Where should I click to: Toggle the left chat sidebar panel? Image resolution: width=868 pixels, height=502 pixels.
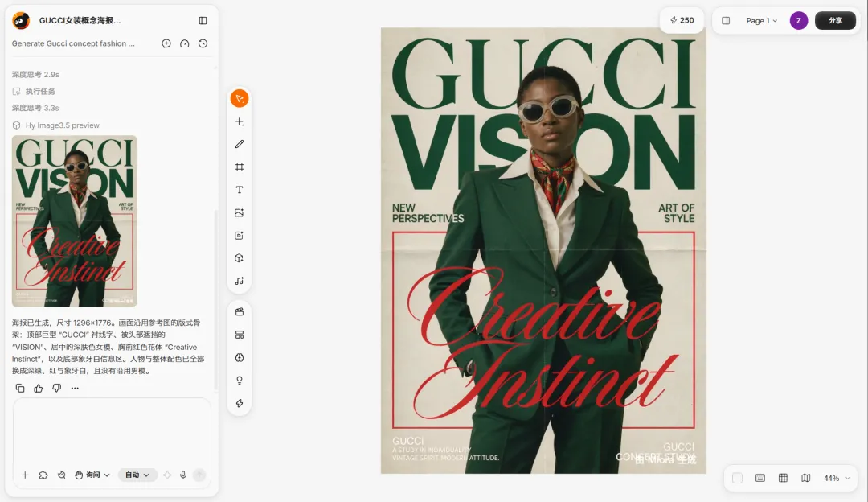point(203,20)
